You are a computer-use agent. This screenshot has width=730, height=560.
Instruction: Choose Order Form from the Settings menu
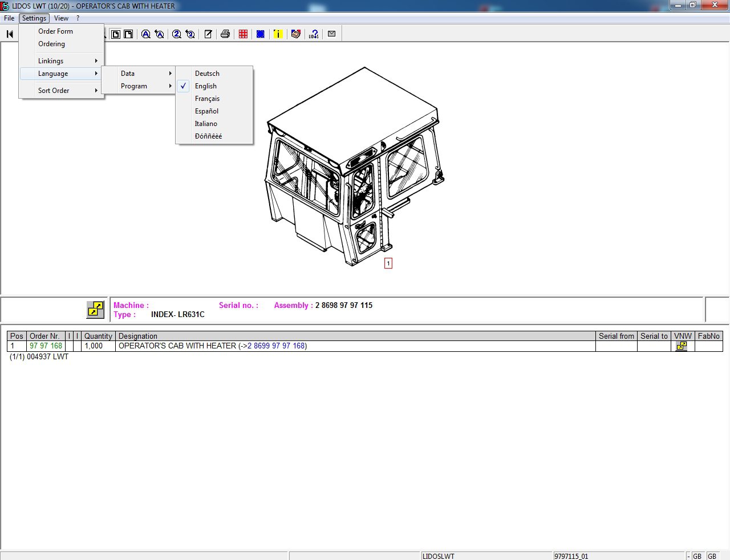click(55, 31)
